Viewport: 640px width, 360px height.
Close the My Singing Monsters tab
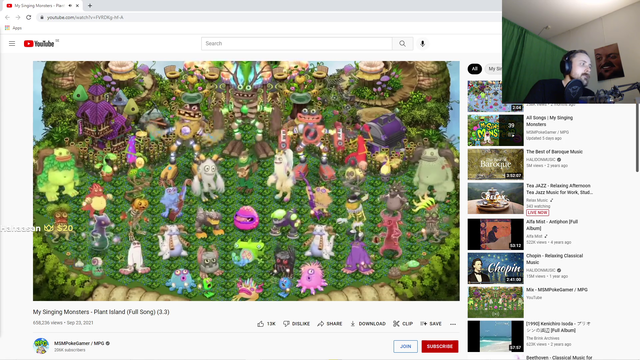coord(77,6)
